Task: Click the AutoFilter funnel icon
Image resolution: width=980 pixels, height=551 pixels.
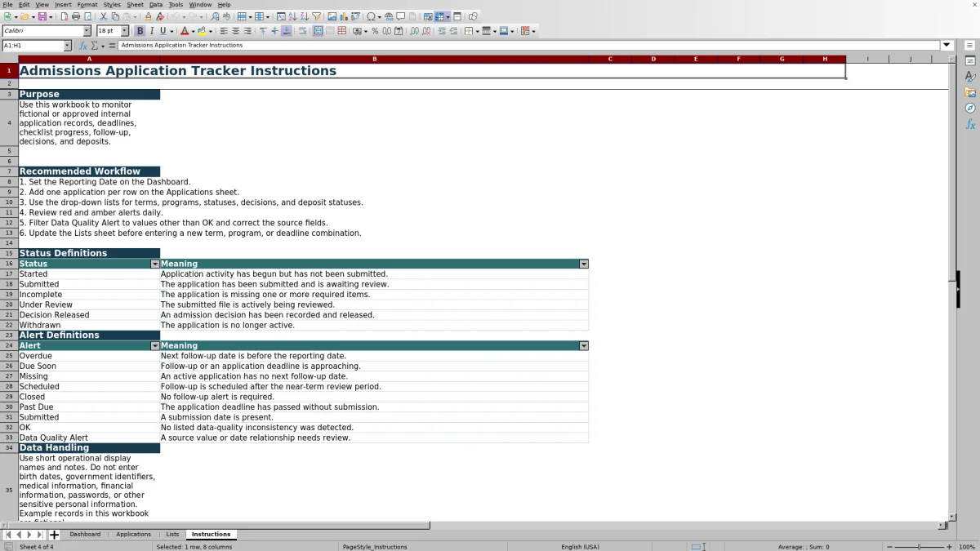Action: (x=316, y=16)
